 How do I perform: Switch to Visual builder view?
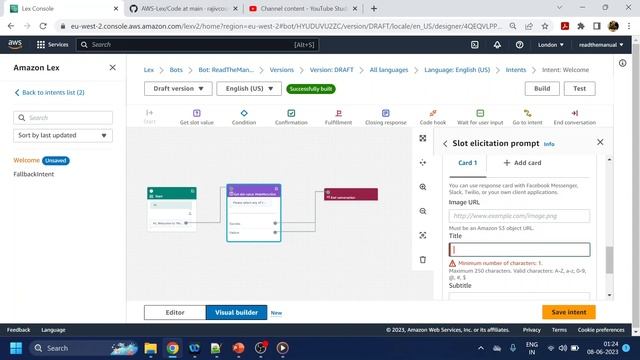[236, 312]
